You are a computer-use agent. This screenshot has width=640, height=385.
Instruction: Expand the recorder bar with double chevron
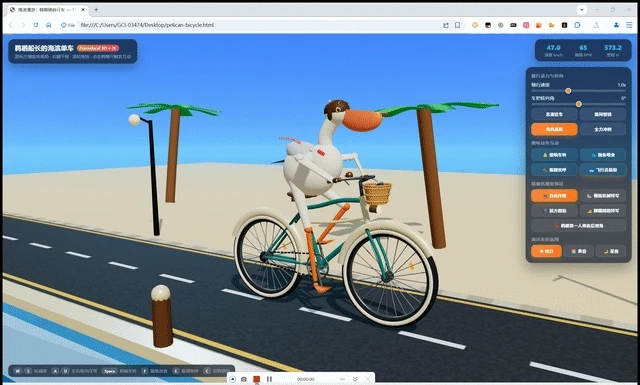(x=355, y=379)
